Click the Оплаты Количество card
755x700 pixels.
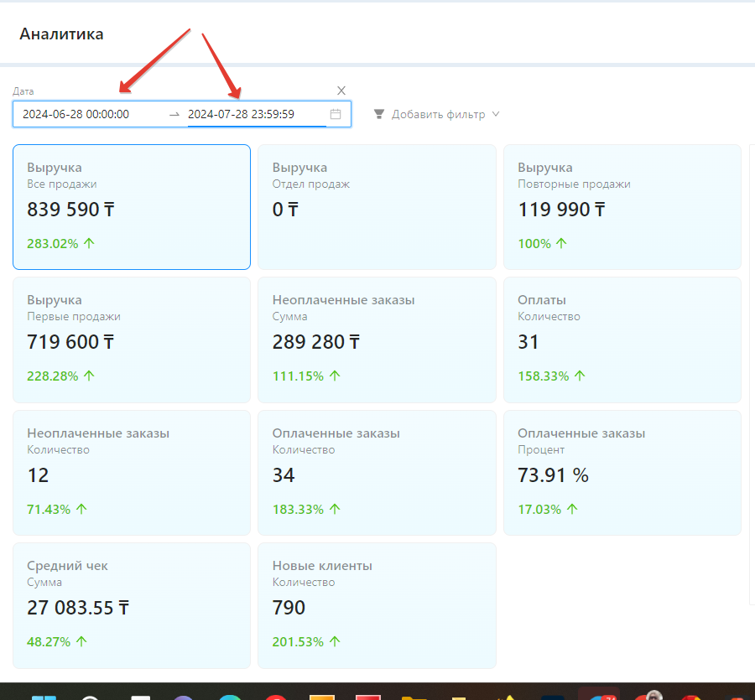622,340
